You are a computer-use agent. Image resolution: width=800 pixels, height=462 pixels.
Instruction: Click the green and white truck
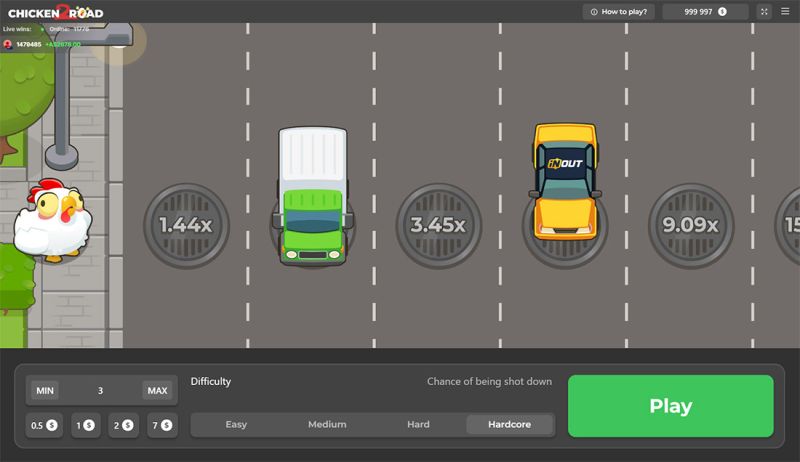point(312,196)
